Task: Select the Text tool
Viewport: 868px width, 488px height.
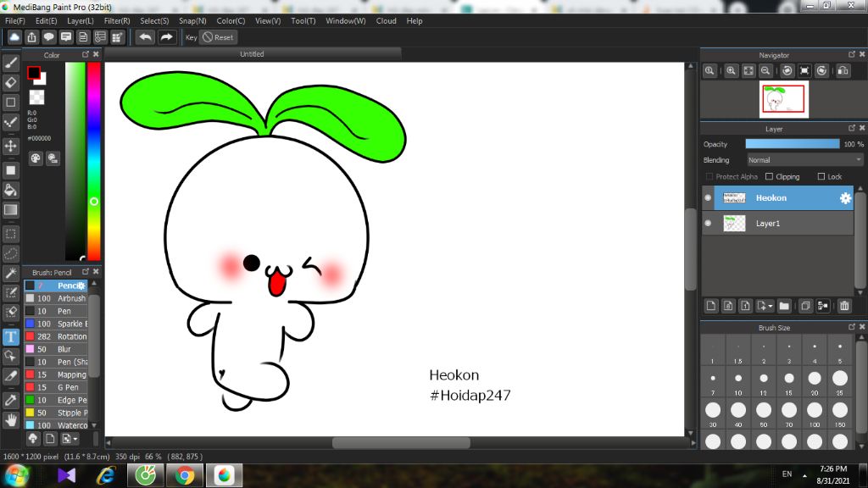Action: click(10, 336)
